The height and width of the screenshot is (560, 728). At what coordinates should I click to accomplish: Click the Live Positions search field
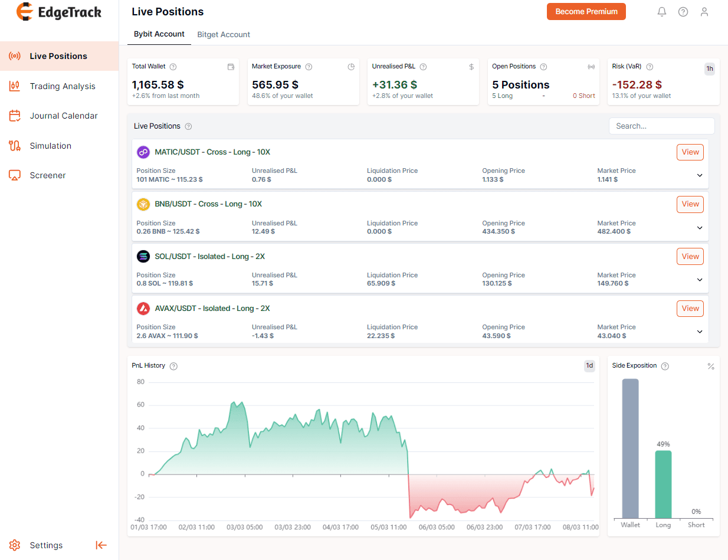pyautogui.click(x=661, y=126)
